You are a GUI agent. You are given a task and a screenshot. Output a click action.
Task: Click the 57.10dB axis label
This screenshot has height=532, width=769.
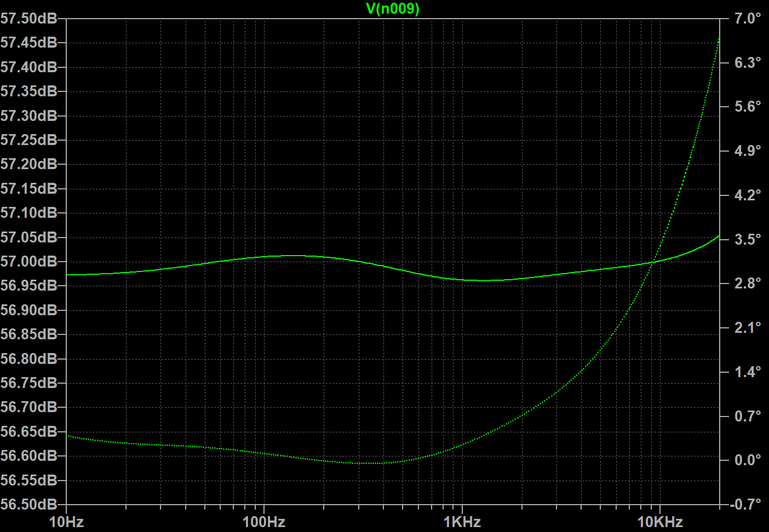pos(28,213)
